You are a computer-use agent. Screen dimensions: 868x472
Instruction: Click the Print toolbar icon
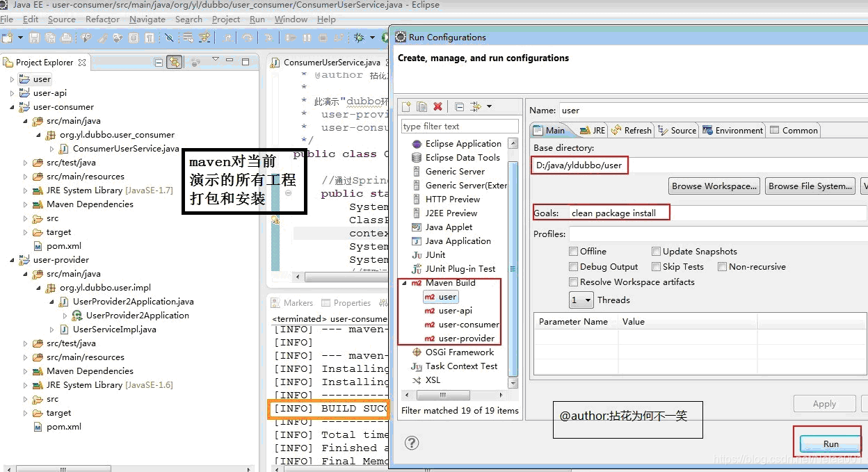(66, 38)
